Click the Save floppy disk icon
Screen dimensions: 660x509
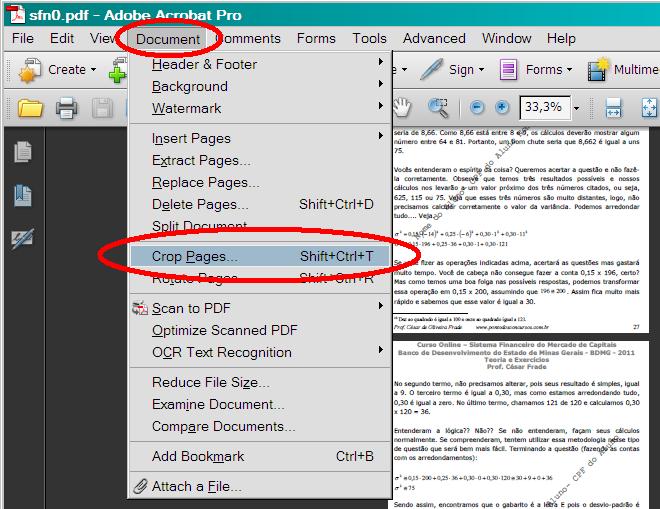tap(102, 108)
